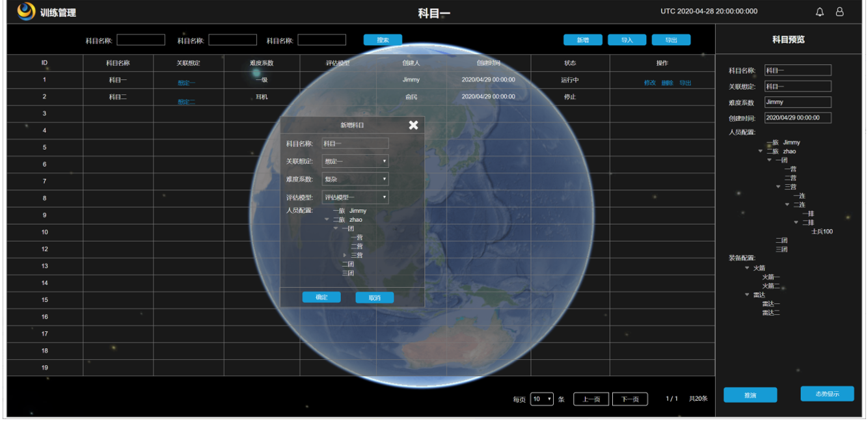Click the 训练管理 logo icon
Screen dimensions: 868x423
click(x=26, y=11)
